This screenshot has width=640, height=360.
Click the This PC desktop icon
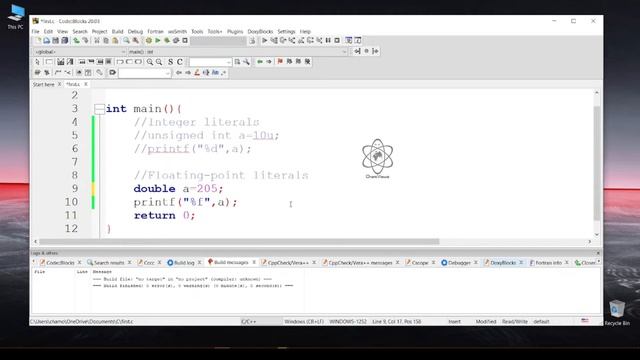16,17
